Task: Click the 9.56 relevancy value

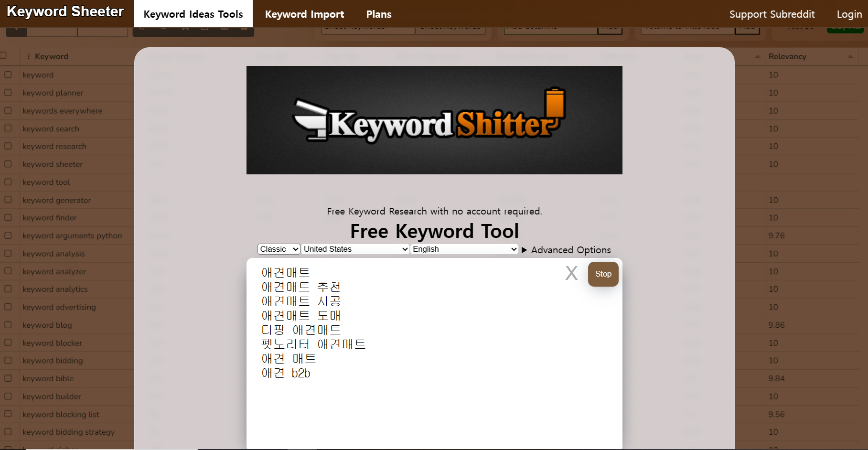Action: tap(776, 414)
